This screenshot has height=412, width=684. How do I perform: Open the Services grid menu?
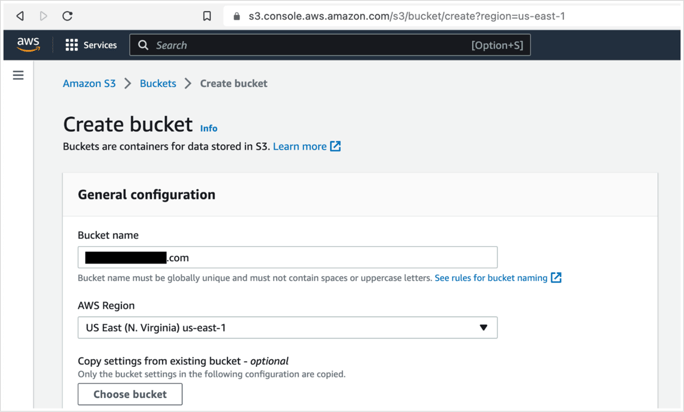[72, 45]
